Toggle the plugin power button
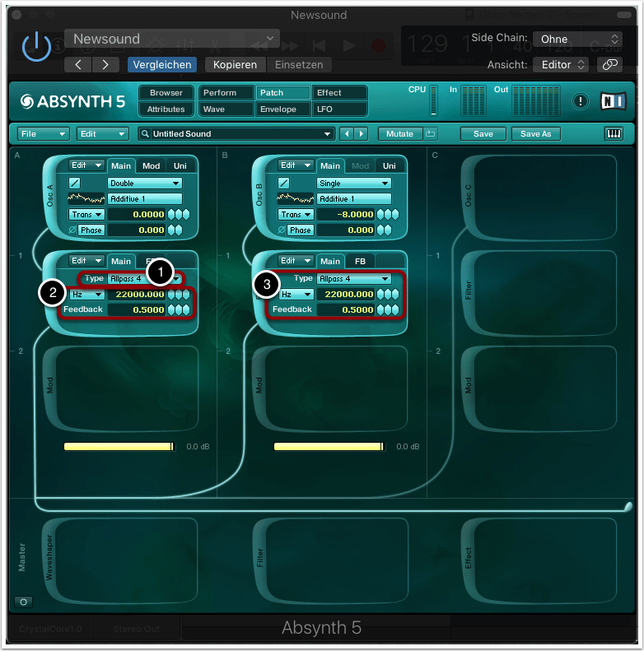This screenshot has width=644, height=651. [36, 46]
